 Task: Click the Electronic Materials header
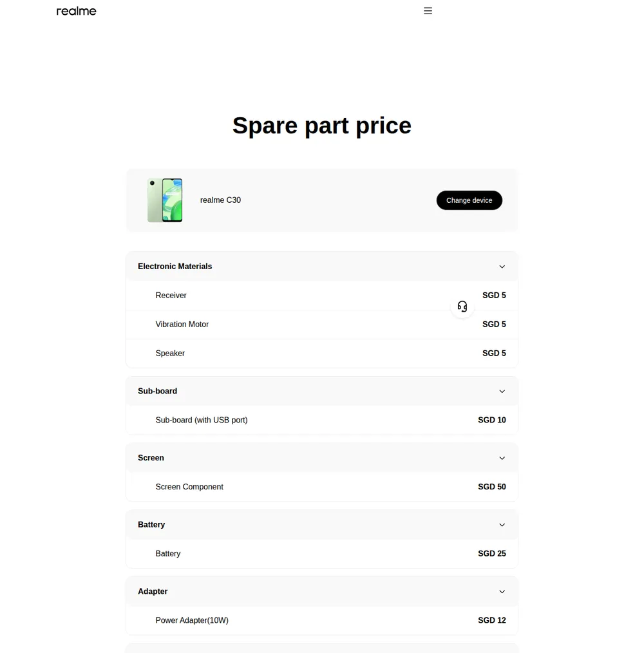pyautogui.click(x=321, y=267)
